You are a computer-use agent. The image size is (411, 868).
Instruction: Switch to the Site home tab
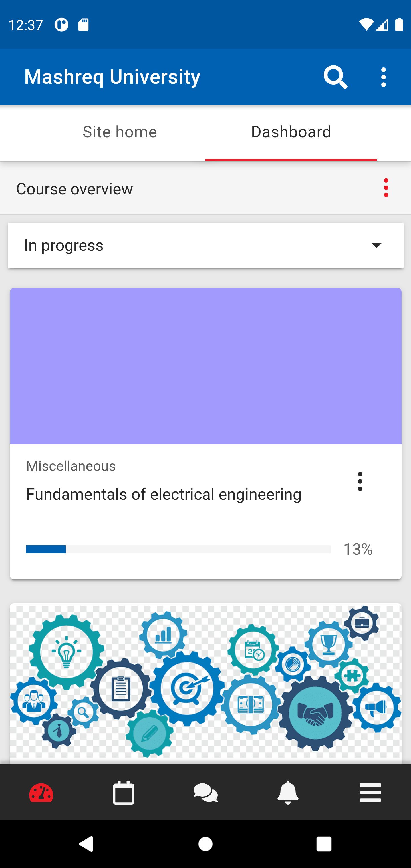tap(120, 132)
